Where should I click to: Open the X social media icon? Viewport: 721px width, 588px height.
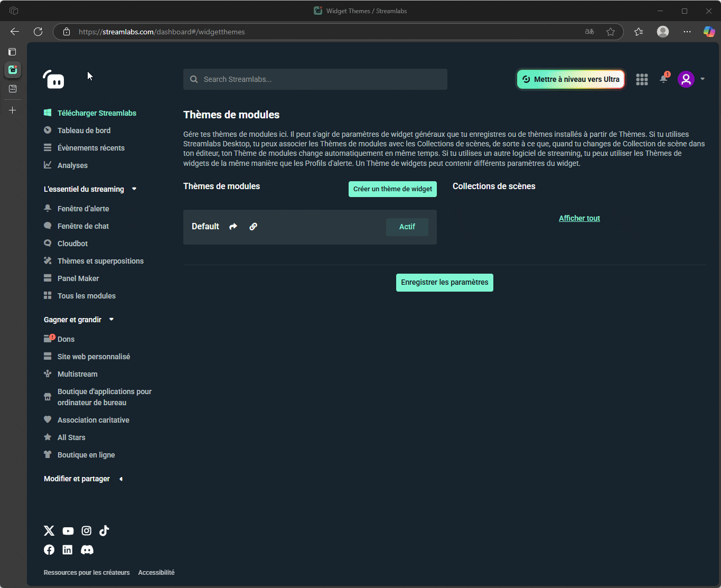[49, 531]
